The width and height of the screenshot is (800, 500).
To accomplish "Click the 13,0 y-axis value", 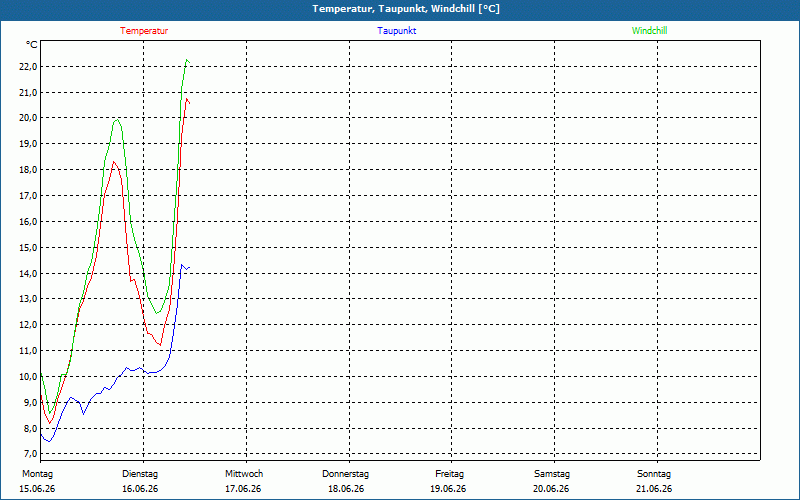I will pyautogui.click(x=29, y=299).
